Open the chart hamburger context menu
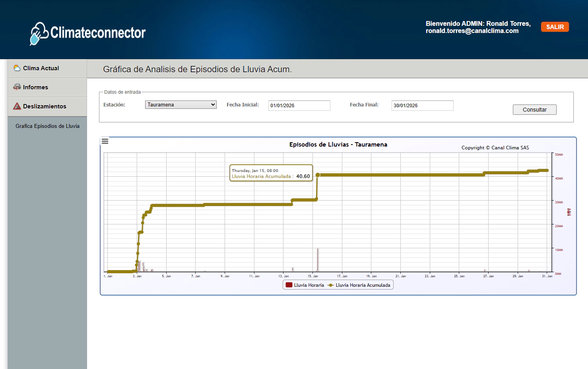 pos(105,141)
